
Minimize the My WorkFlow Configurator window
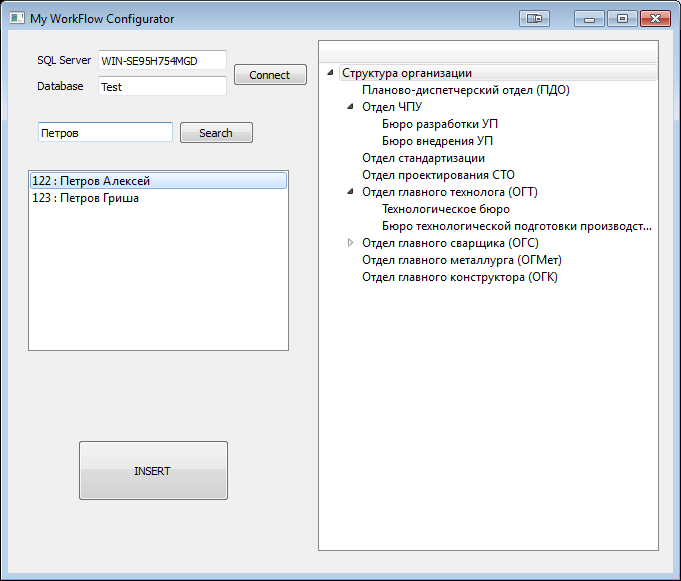[x=589, y=18]
